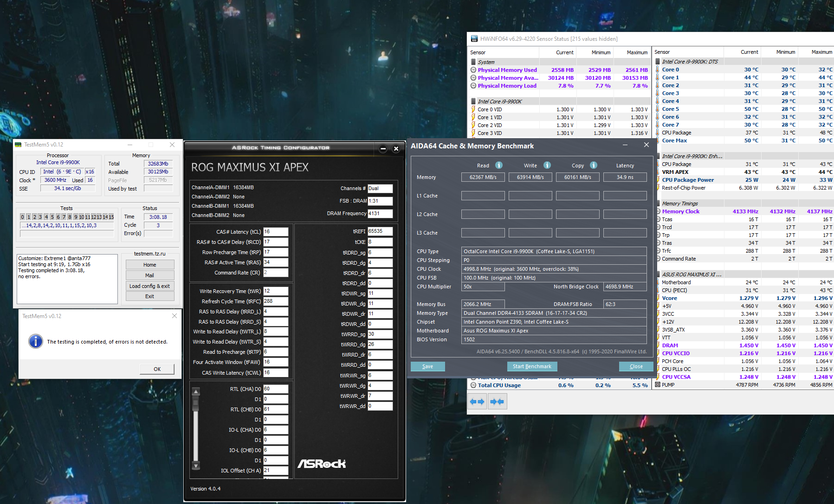This screenshot has height=504, width=834.
Task: Select the tREFI value field
Action: tap(380, 231)
